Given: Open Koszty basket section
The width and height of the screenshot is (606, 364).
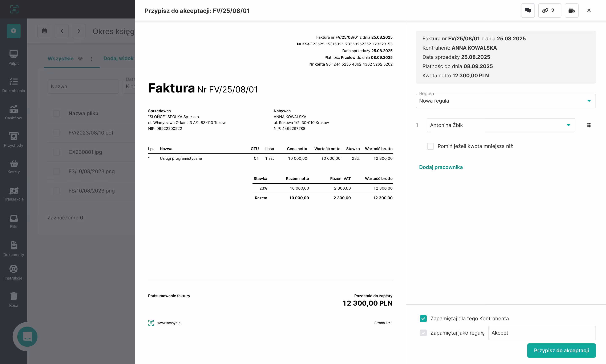Looking at the screenshot, I should pyautogui.click(x=13, y=166).
